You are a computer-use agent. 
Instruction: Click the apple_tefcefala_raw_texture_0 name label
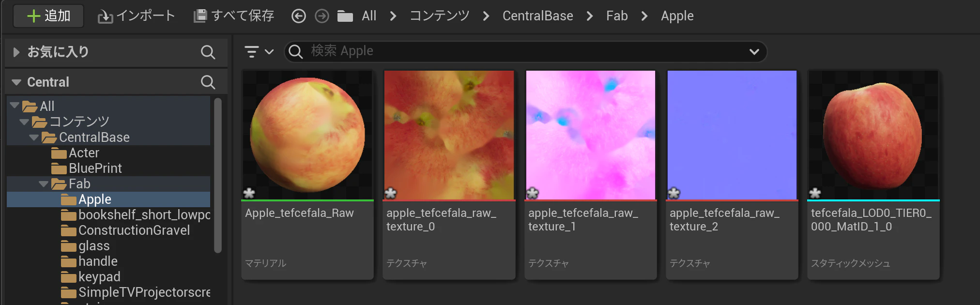[441, 220]
